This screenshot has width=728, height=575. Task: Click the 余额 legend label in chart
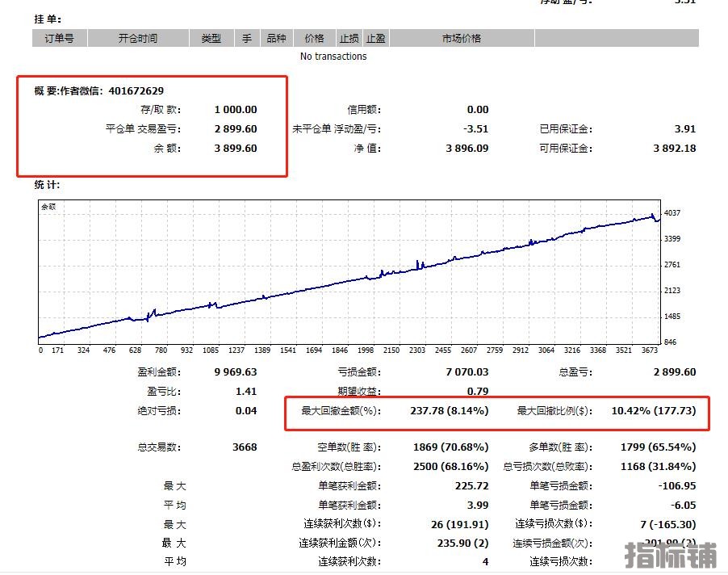[48, 207]
